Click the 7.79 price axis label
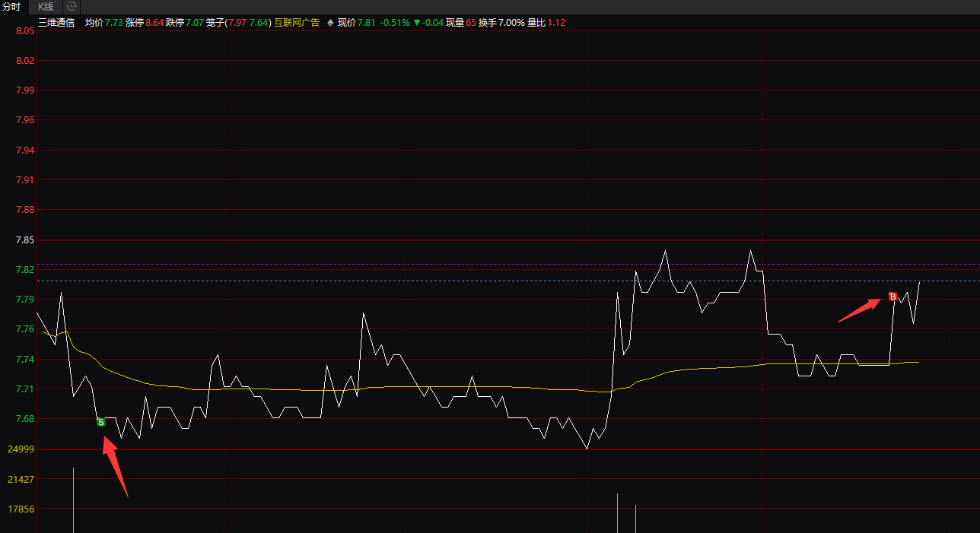980x533 pixels. 25,300
